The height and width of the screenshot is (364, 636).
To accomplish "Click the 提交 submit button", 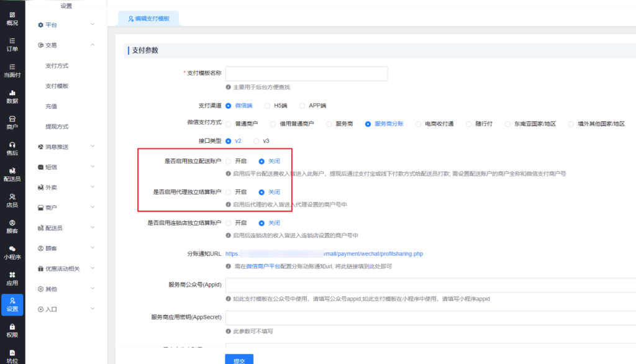I will [238, 359].
